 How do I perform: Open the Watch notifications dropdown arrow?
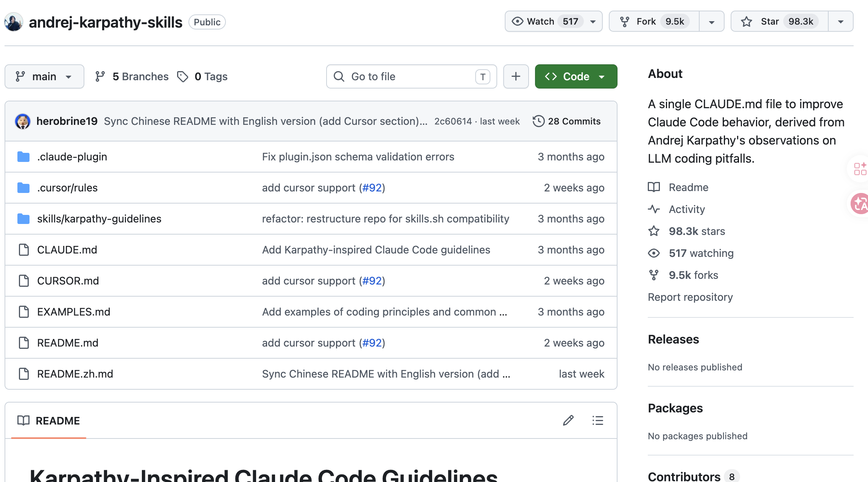(593, 22)
